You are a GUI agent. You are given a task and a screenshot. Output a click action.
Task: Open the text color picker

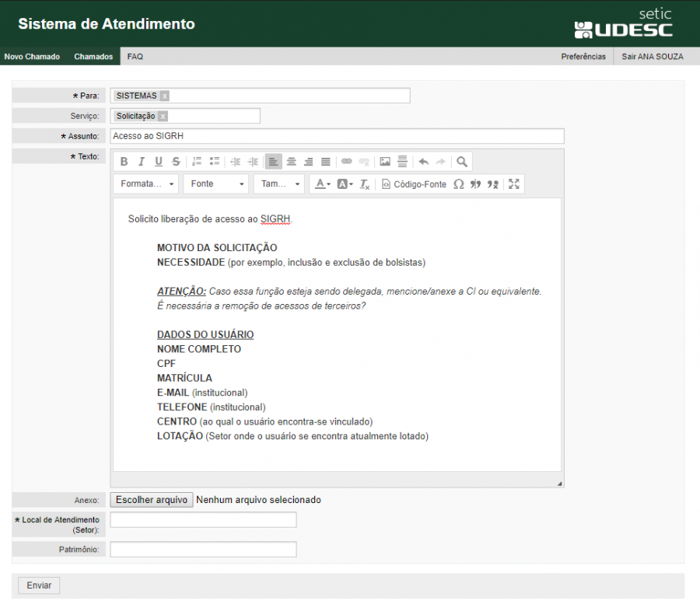pyautogui.click(x=322, y=184)
